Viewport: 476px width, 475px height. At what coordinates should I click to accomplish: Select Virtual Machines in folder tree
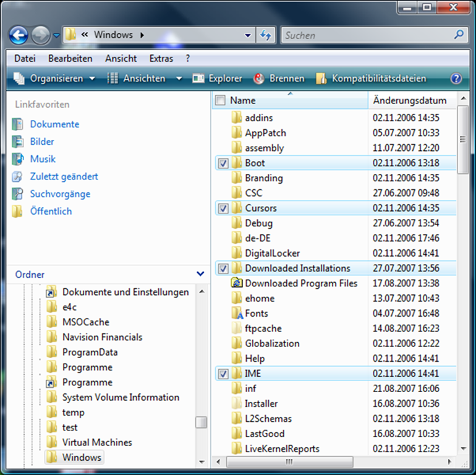point(96,442)
